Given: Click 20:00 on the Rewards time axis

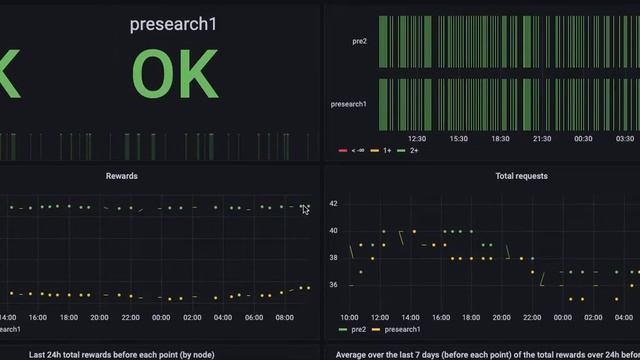Looking at the screenshot, I should (x=99, y=317).
